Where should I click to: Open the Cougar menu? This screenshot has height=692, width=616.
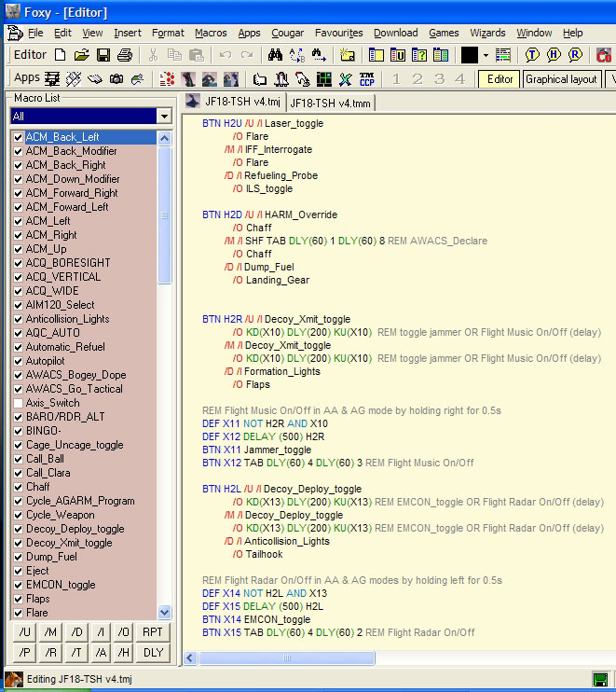[x=287, y=33]
